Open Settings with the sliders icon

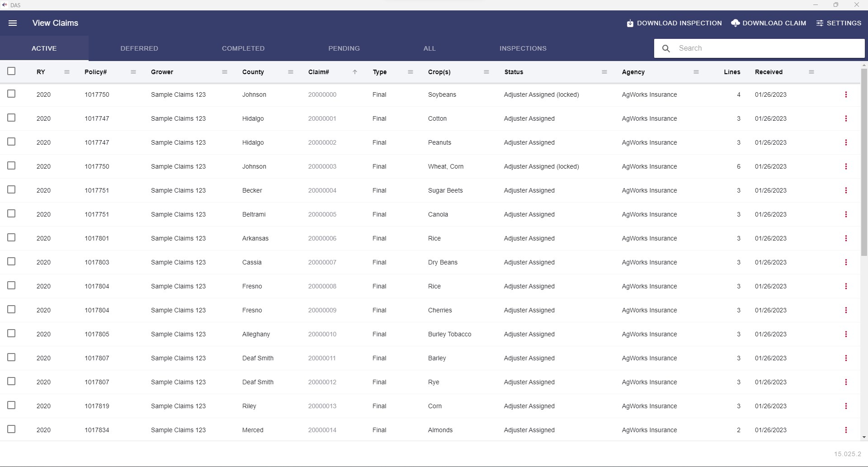[x=820, y=23]
